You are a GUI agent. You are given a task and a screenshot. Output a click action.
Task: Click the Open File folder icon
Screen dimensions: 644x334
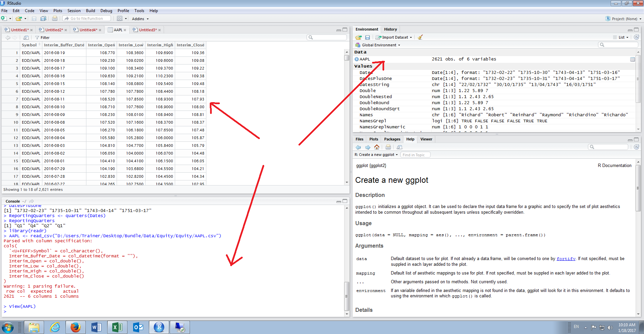coord(18,18)
